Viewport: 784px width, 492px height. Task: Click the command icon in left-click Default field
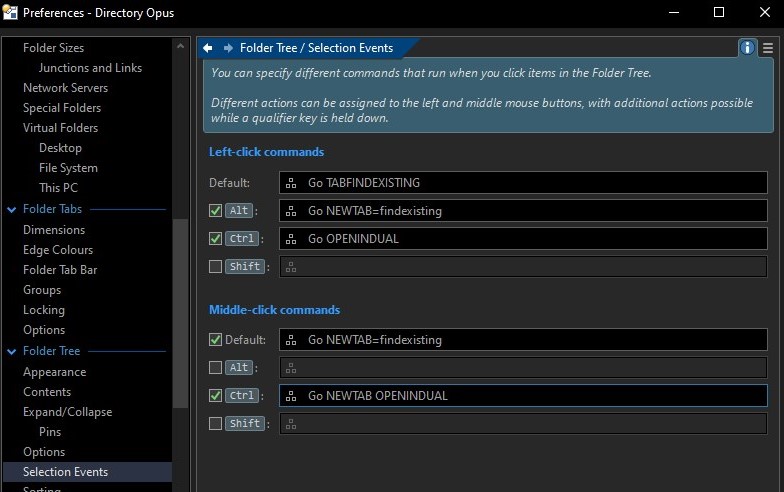tap(291, 183)
